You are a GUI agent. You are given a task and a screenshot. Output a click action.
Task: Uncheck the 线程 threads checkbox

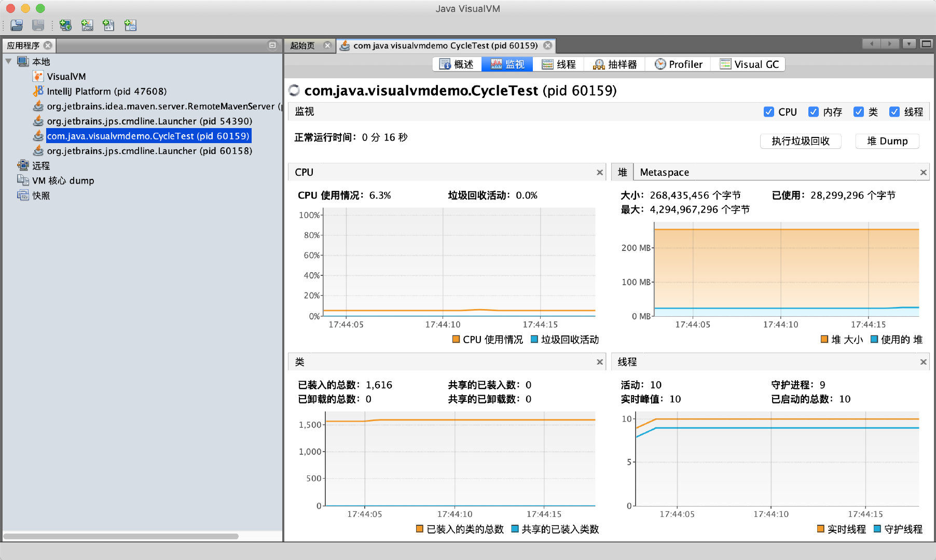pos(894,112)
